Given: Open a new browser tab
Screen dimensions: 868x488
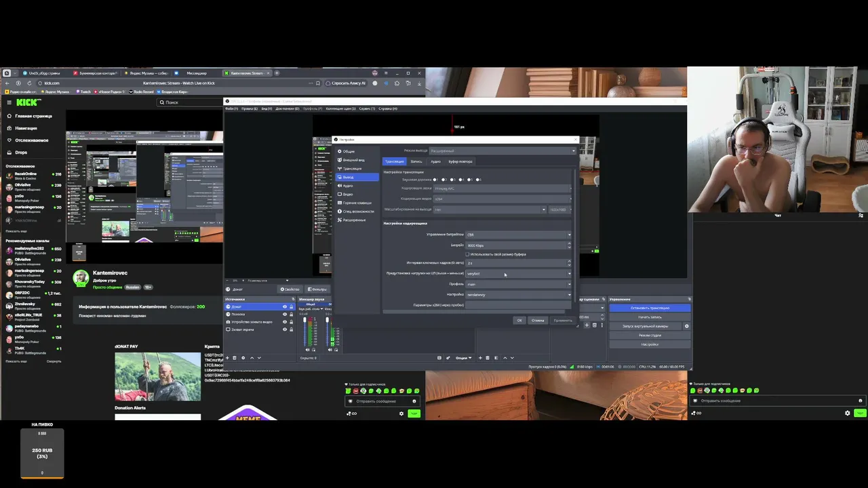Looking at the screenshot, I should pos(277,73).
